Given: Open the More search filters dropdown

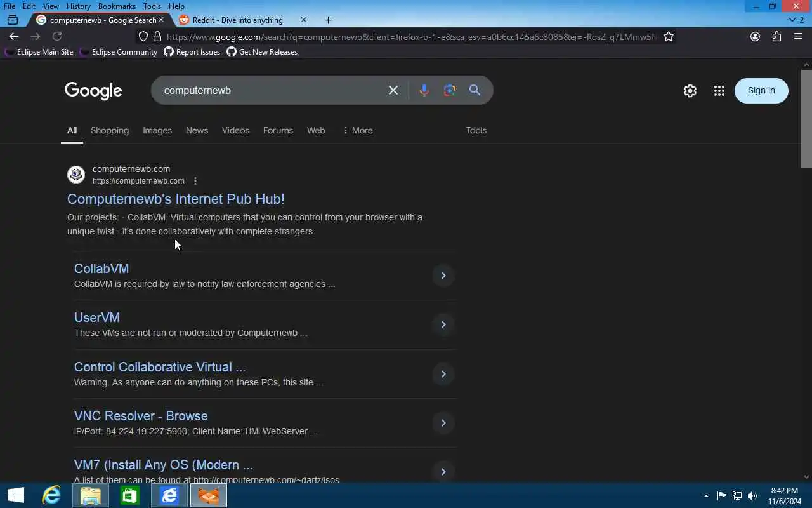Looking at the screenshot, I should click(358, 130).
